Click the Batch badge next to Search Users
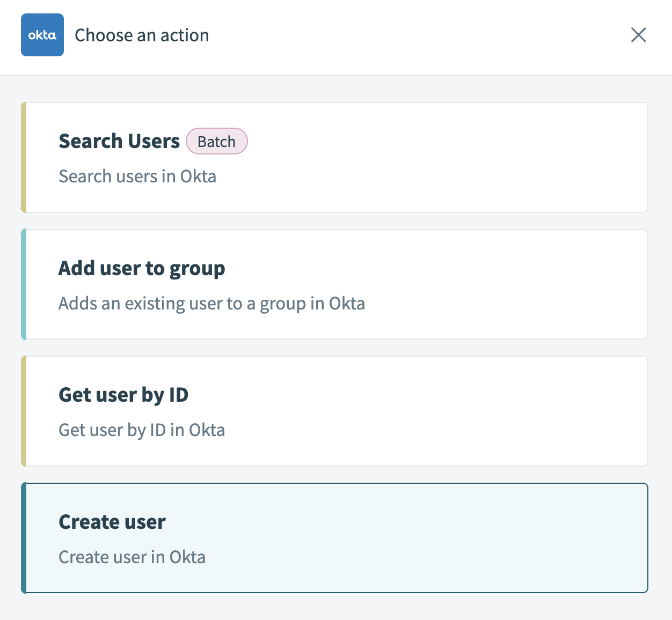 pyautogui.click(x=216, y=141)
